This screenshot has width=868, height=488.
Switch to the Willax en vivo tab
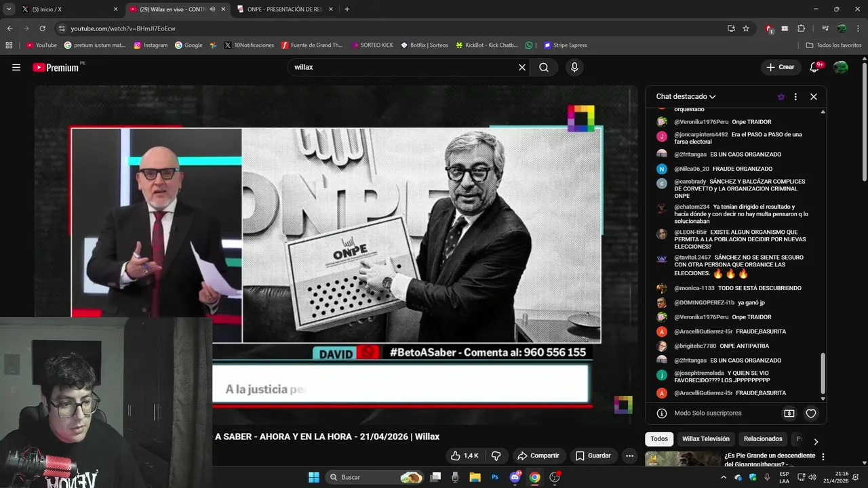(177, 9)
